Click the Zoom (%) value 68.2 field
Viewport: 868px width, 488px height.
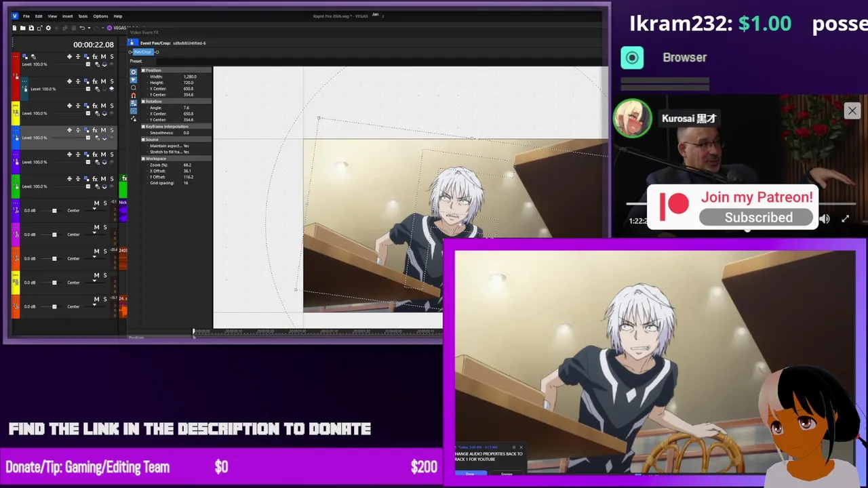(187, 165)
